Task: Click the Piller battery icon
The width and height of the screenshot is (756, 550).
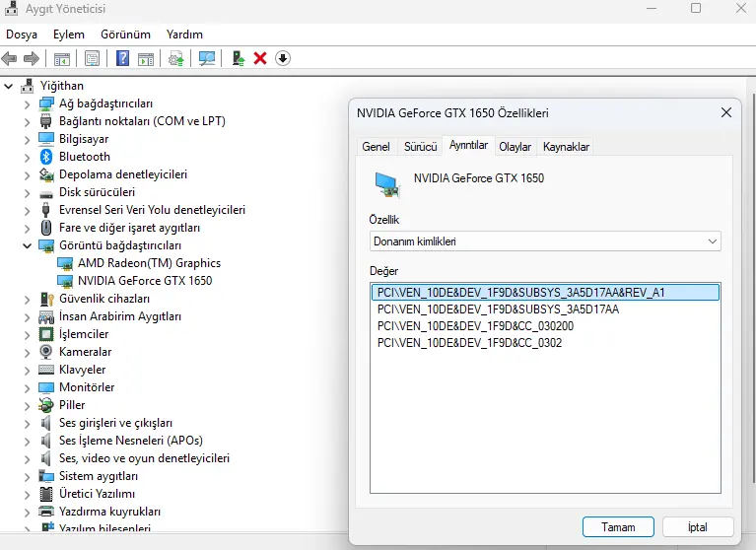Action: (46, 405)
